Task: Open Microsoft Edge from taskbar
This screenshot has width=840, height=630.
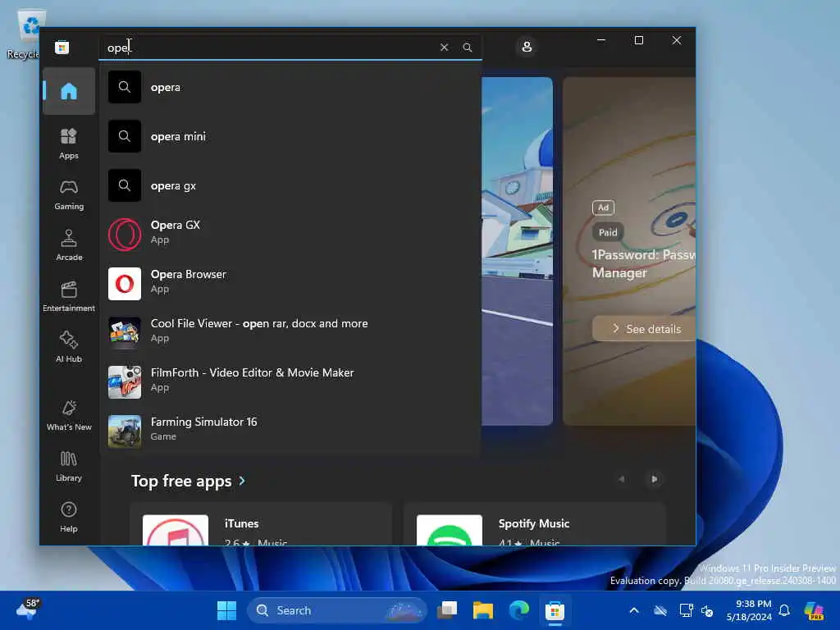Action: click(x=518, y=610)
